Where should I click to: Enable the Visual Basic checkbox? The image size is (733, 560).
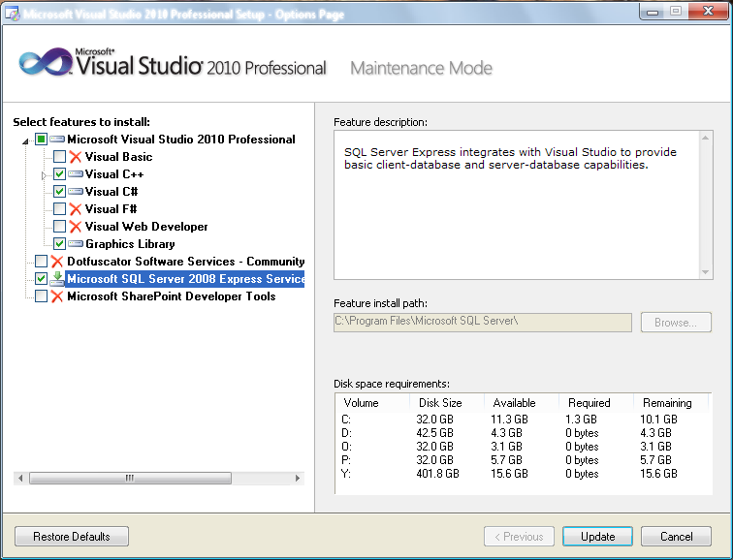[59, 156]
